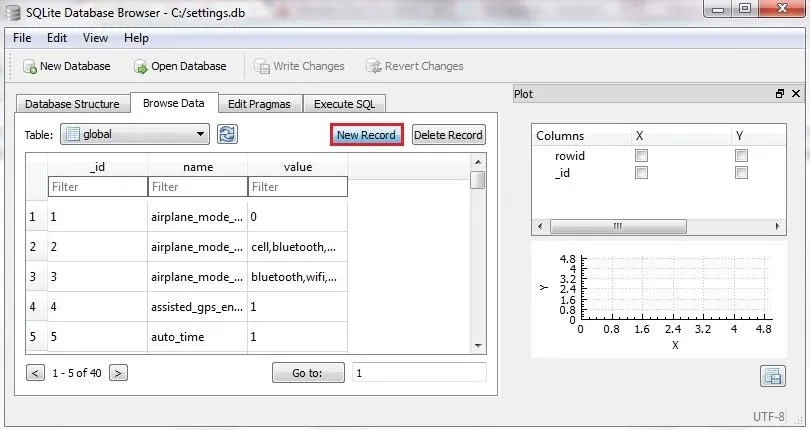Save the plot using the save icon
810x430 pixels.
click(773, 376)
